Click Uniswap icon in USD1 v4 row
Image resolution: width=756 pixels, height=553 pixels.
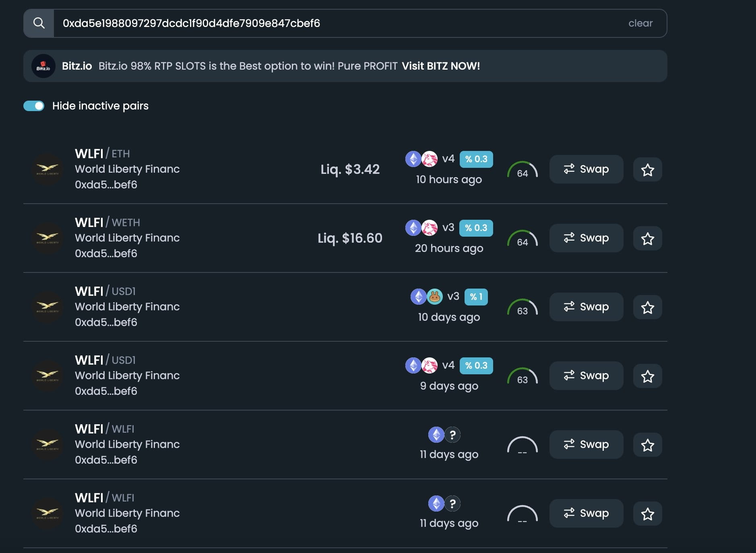[x=430, y=365]
